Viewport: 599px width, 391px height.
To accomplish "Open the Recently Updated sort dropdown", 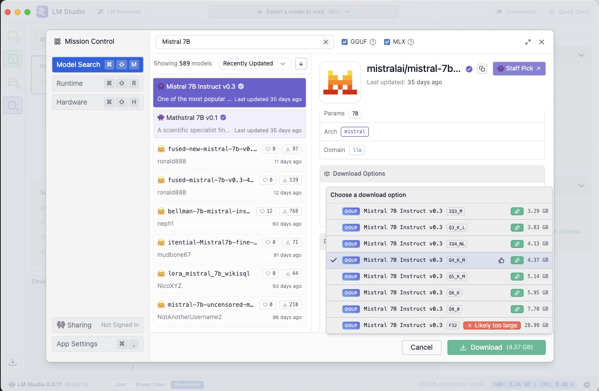I will [x=254, y=64].
